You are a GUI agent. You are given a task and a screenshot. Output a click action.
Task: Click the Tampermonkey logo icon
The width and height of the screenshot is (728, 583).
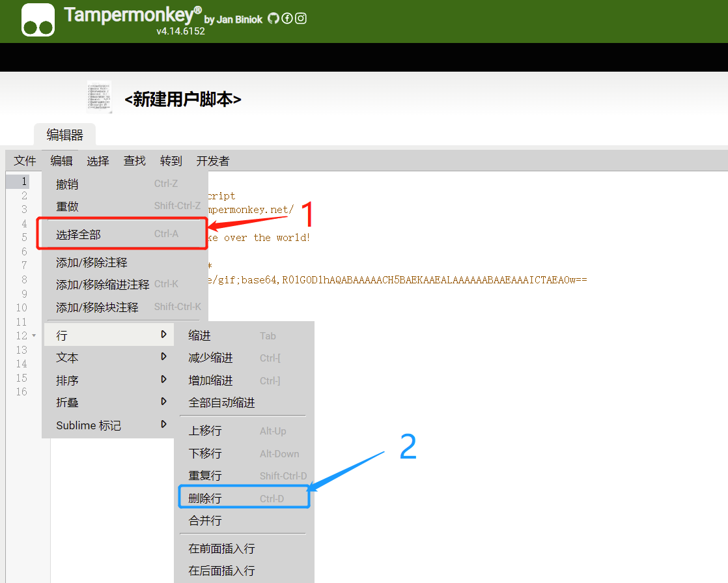coord(37,20)
